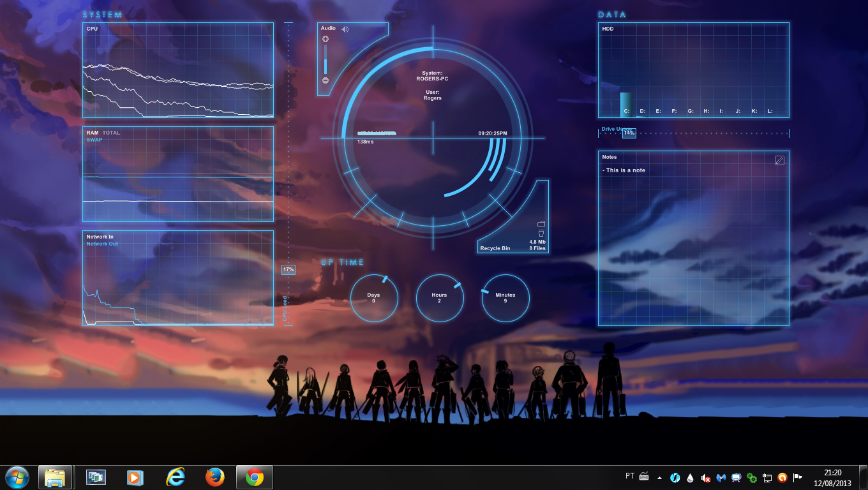Open the Malwarebytes tray icon
The width and height of the screenshot is (868, 490).
tap(721, 477)
